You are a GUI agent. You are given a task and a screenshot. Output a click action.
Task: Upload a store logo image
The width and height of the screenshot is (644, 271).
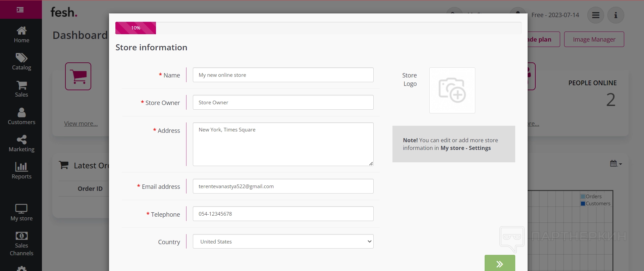(452, 90)
